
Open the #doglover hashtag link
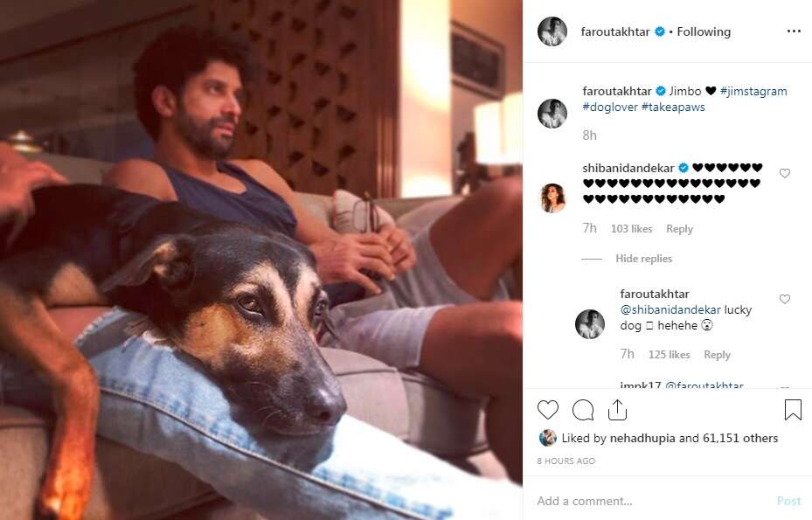pos(610,107)
